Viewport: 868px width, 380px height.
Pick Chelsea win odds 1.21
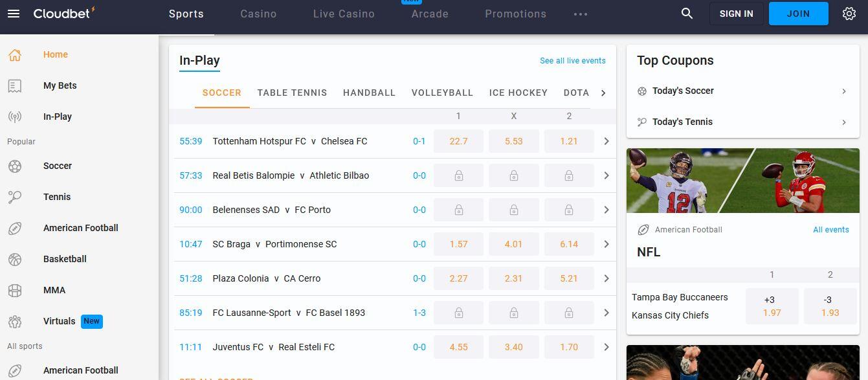coord(569,141)
